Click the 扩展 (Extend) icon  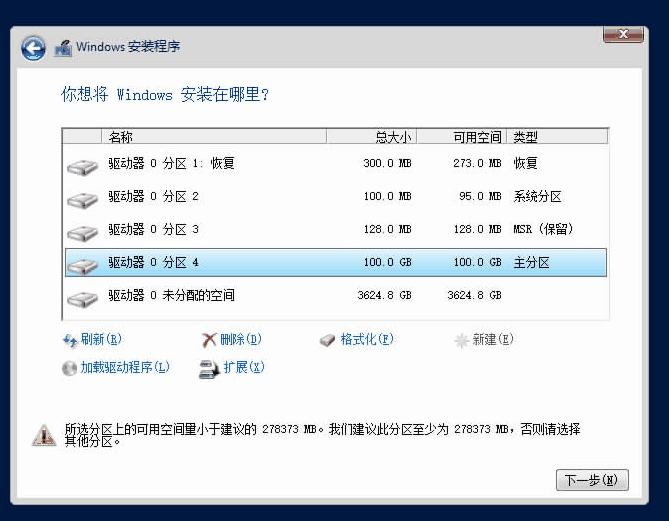tap(209, 368)
